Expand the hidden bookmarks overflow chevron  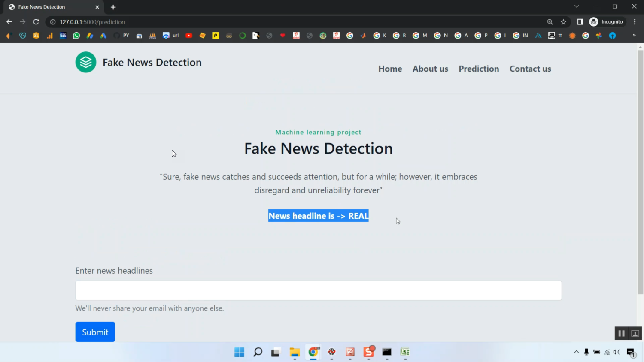click(634, 36)
